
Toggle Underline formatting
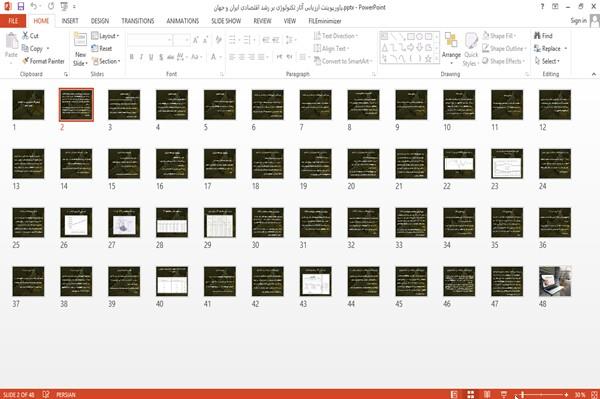click(x=151, y=57)
